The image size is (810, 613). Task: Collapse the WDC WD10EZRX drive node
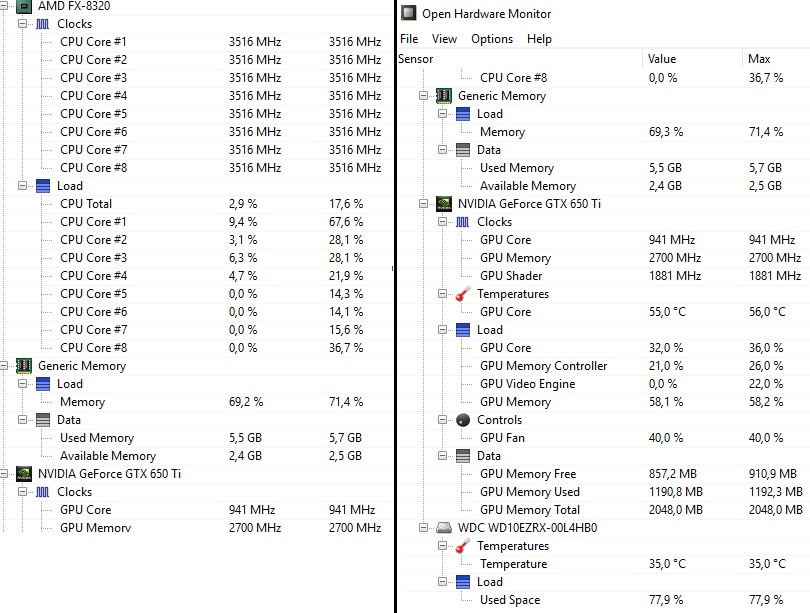coord(424,527)
